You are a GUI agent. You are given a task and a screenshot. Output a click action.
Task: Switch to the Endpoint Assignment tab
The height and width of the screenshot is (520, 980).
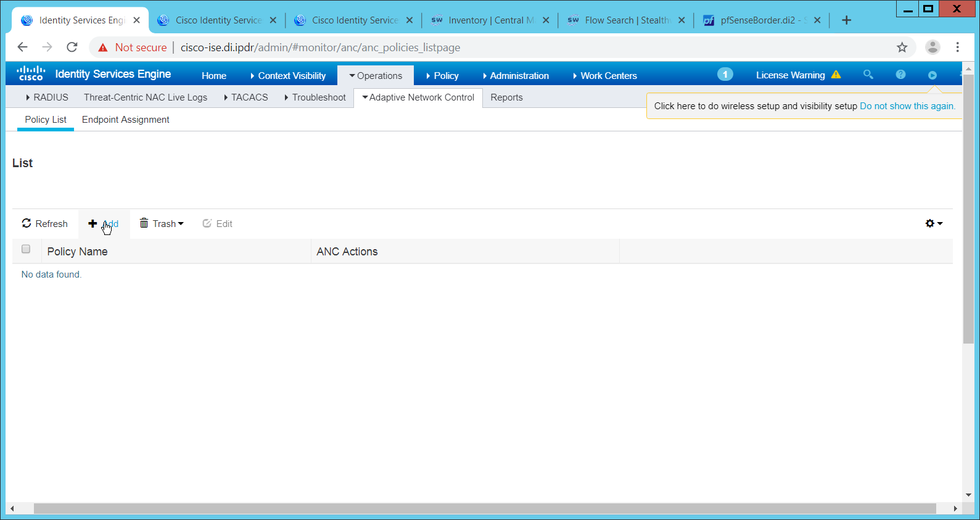tap(125, 120)
